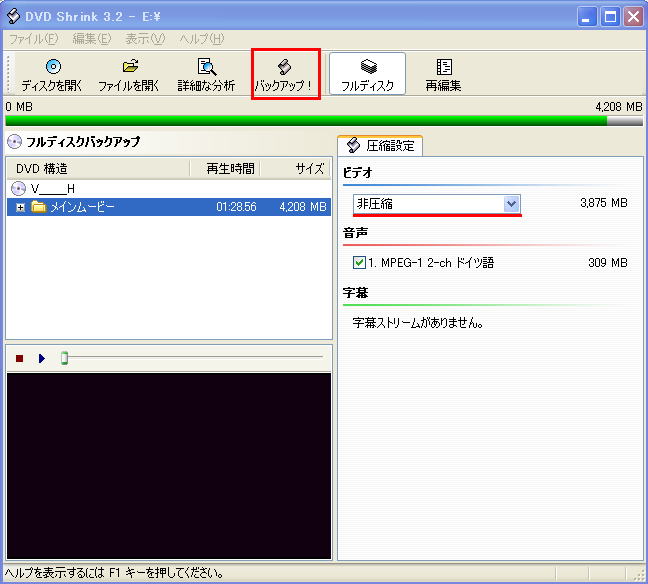Open the 編集(E) menu
The image size is (648, 584).
[92, 39]
